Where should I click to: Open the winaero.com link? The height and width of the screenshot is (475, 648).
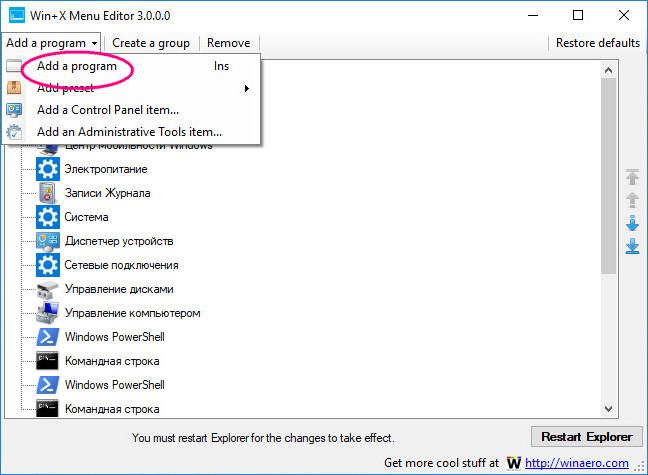577,463
